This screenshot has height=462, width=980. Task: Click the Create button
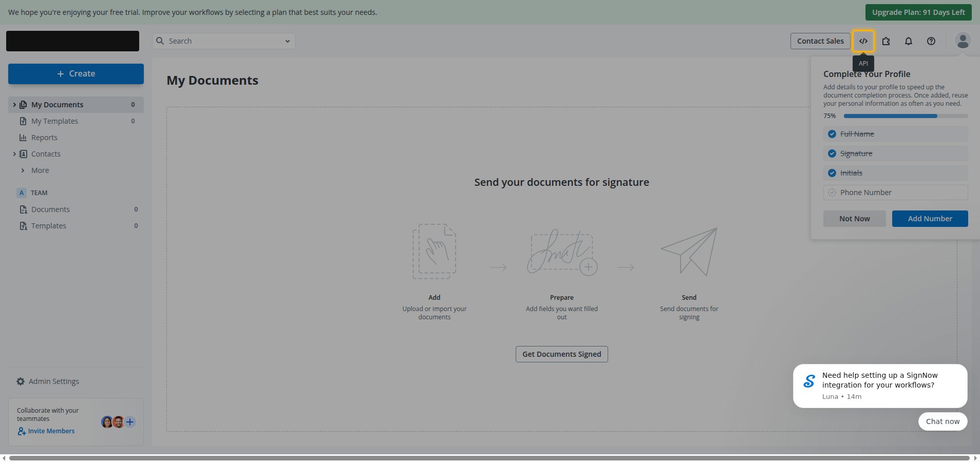click(76, 74)
